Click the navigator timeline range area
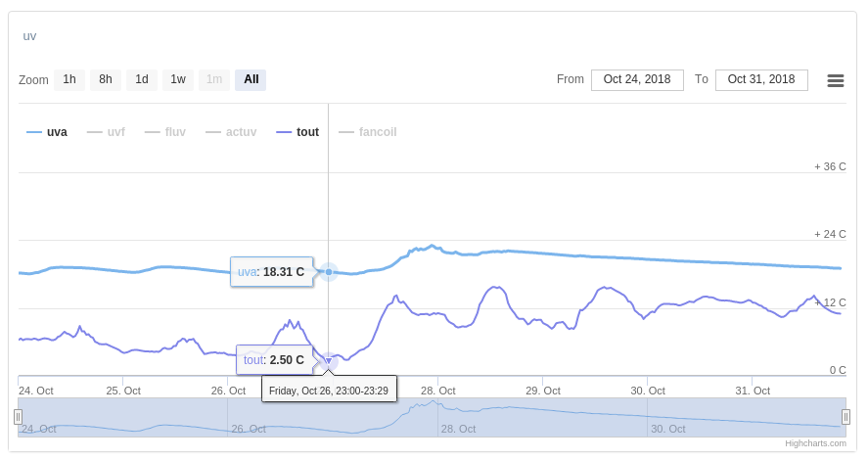This screenshot has width=868, height=461. point(431,417)
